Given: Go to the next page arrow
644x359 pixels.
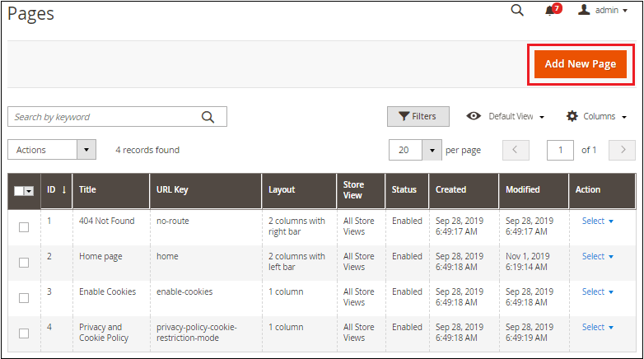Looking at the screenshot, I should (623, 150).
